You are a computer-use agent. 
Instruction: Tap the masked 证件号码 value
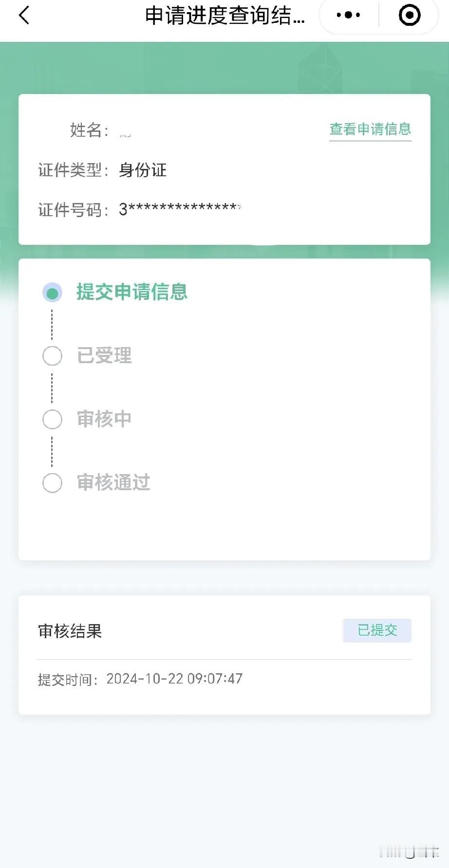click(x=180, y=209)
